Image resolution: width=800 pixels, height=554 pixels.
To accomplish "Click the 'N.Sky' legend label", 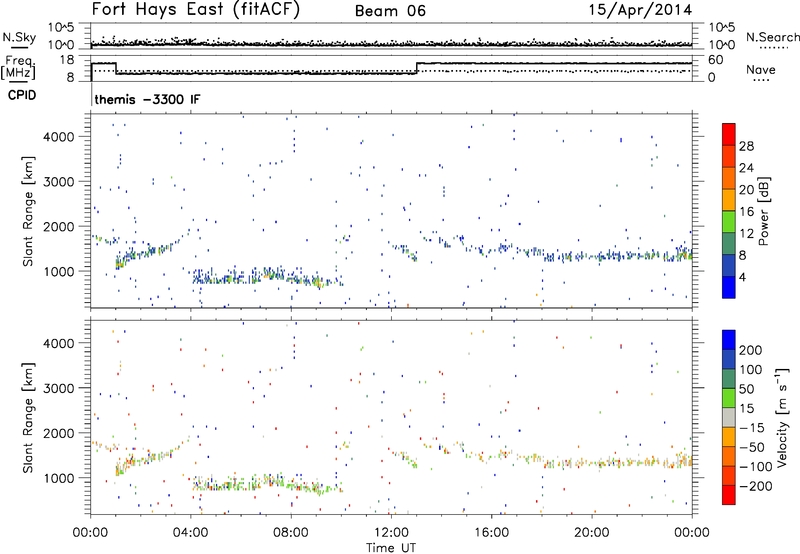I will pos(19,37).
